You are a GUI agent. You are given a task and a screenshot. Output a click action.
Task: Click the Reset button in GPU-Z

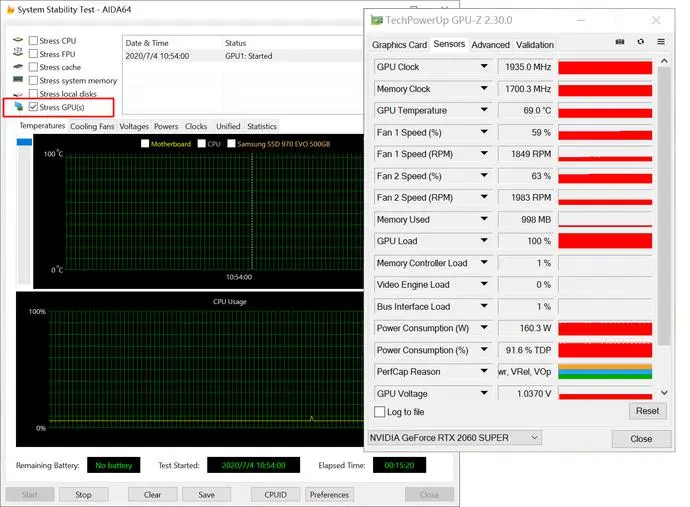(647, 411)
